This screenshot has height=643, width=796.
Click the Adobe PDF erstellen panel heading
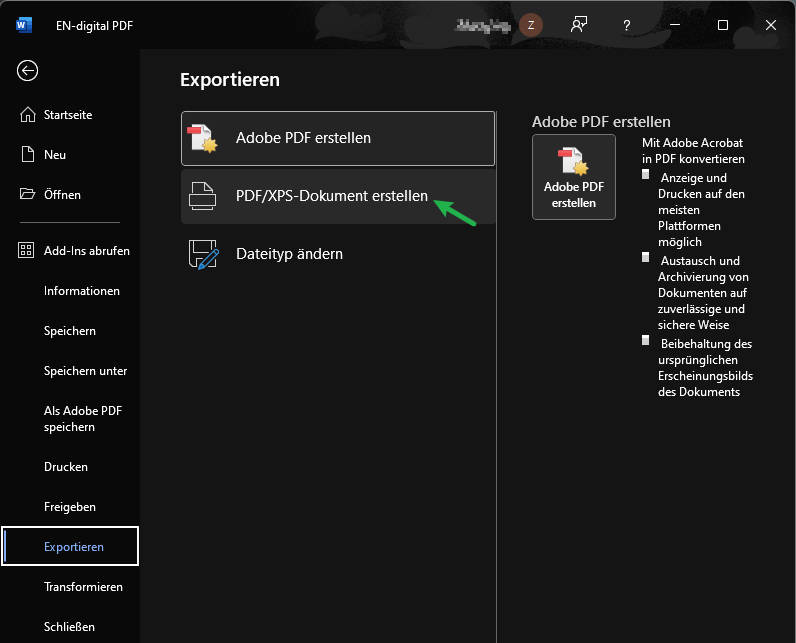click(x=601, y=122)
